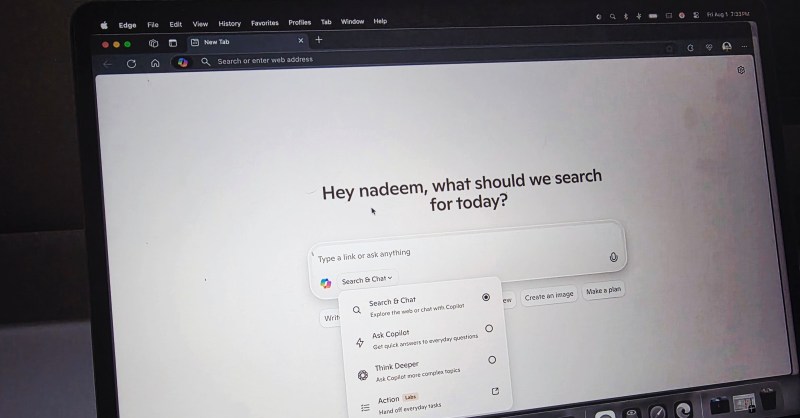This screenshot has width=800, height=418.
Task: Open the Workspaces icon in tab bar
Action: coord(153,43)
